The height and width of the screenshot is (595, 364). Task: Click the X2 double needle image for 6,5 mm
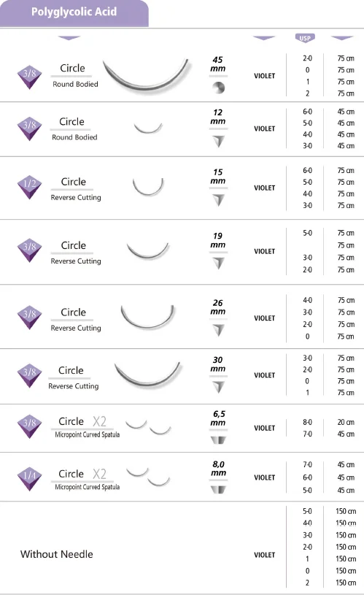148,427
